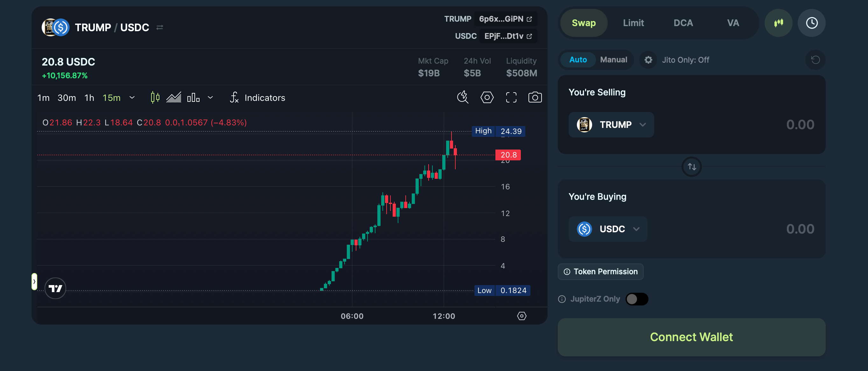Screen dimensions: 868x371
Task: Open chart settings hexagon icon
Action: pyautogui.click(x=487, y=97)
